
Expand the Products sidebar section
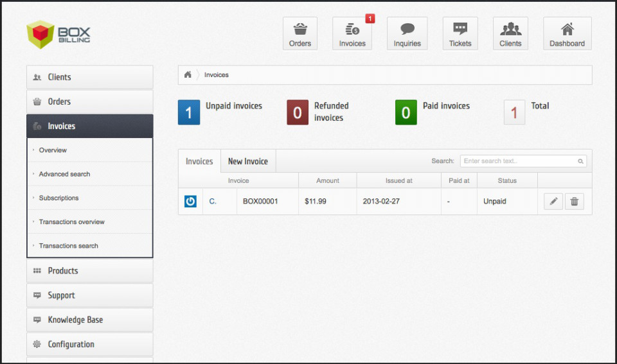[x=89, y=271]
